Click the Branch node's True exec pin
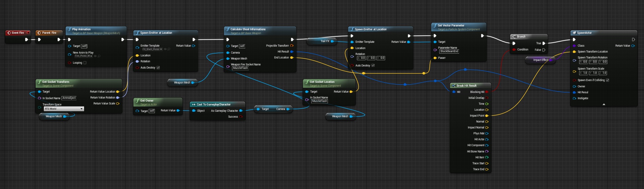Screen dimensions: 644x189 [544, 43]
